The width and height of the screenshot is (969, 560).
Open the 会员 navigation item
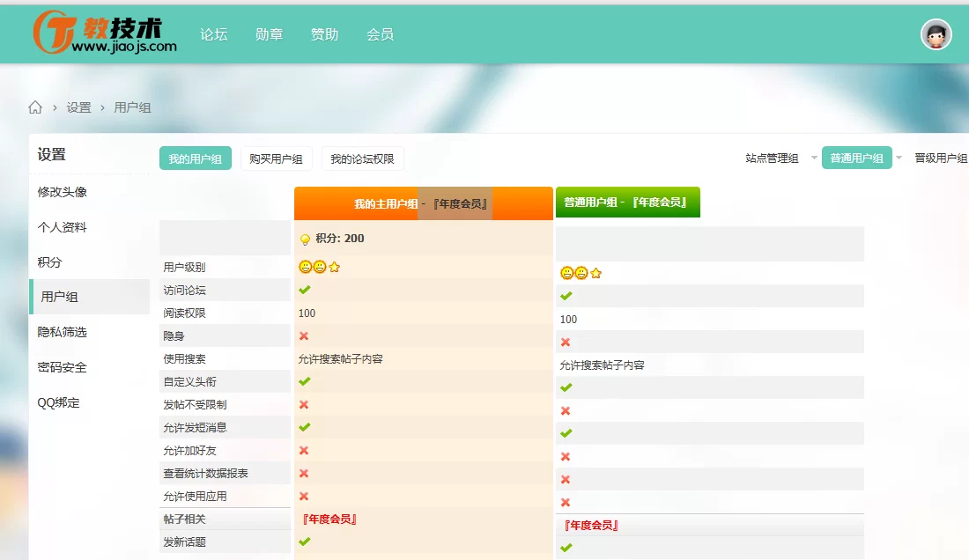point(380,34)
